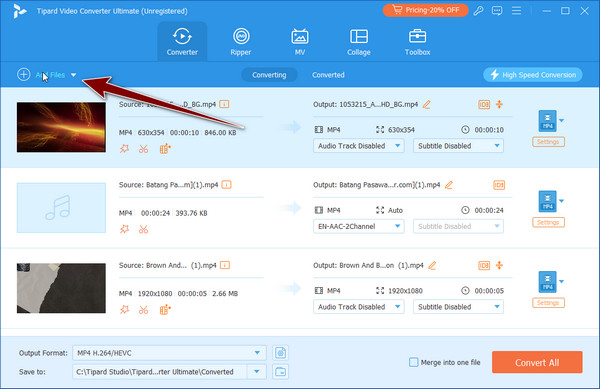
Task: Enhance video icon for first video
Action: [x=165, y=149]
